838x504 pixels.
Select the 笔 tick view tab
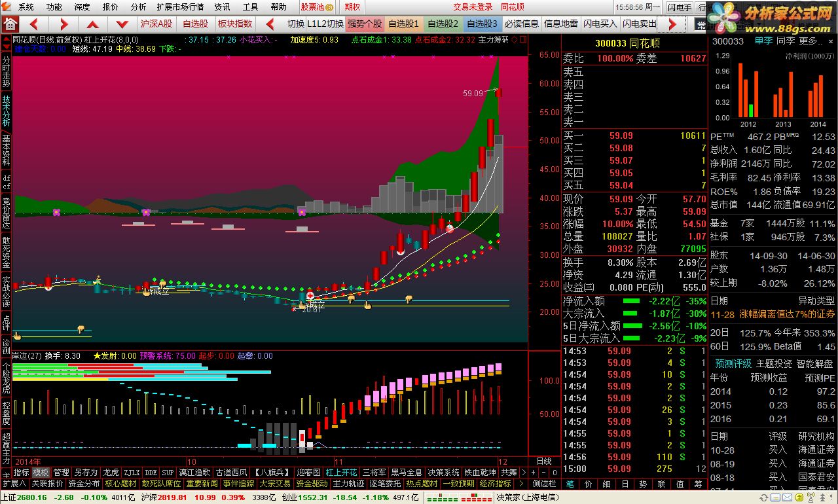click(570, 484)
